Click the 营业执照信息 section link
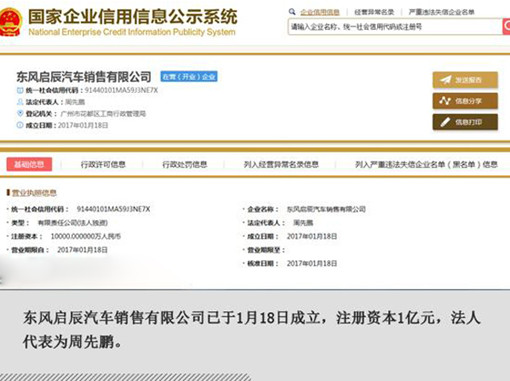 pos(34,193)
